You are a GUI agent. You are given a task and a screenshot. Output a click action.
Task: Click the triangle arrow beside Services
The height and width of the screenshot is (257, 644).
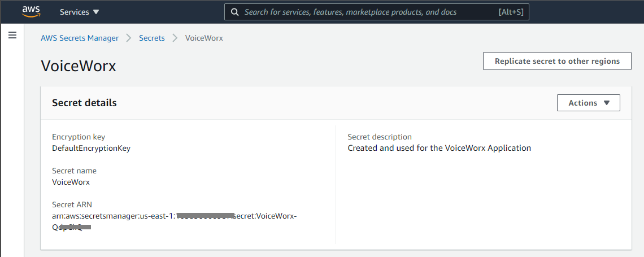(95, 12)
